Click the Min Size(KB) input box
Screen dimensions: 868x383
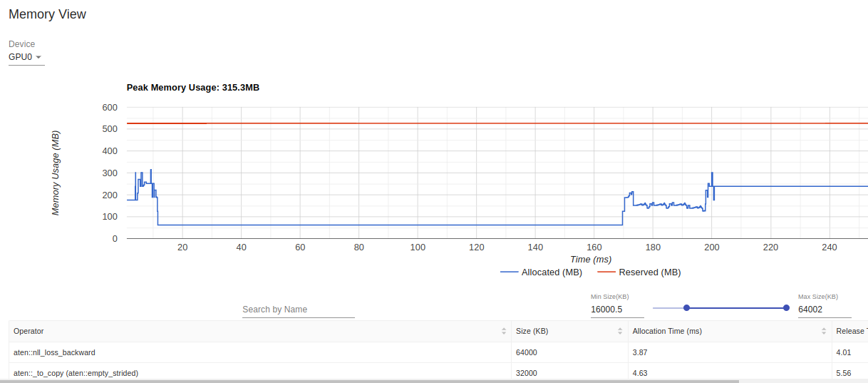[616, 310]
